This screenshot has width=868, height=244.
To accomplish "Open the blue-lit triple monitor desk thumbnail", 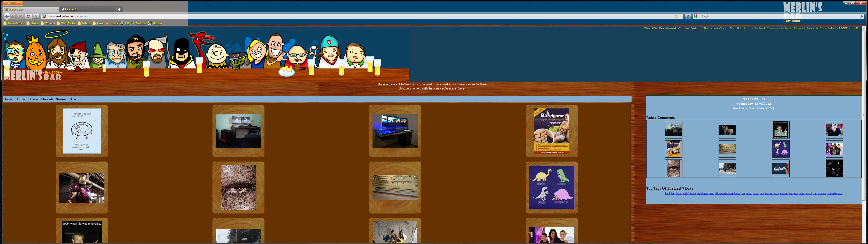I will 395,131.
